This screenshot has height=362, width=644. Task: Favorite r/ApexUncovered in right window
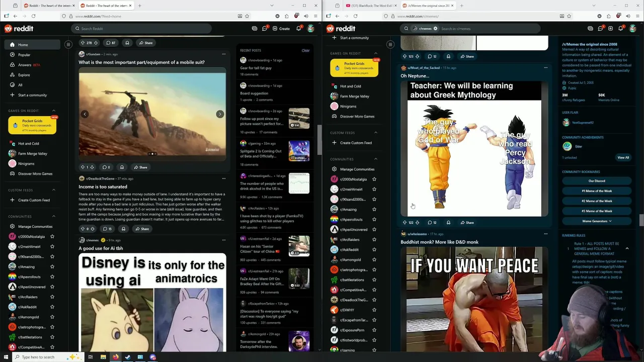click(x=374, y=229)
